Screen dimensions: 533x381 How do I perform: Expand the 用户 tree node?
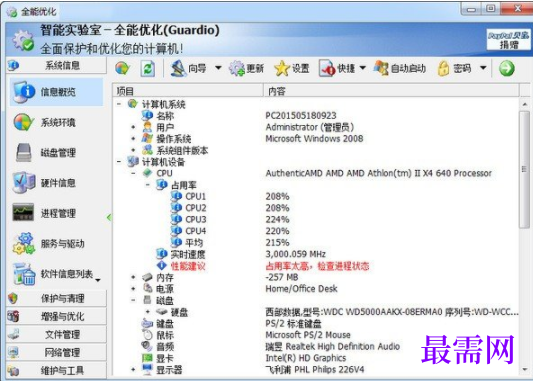coord(133,127)
